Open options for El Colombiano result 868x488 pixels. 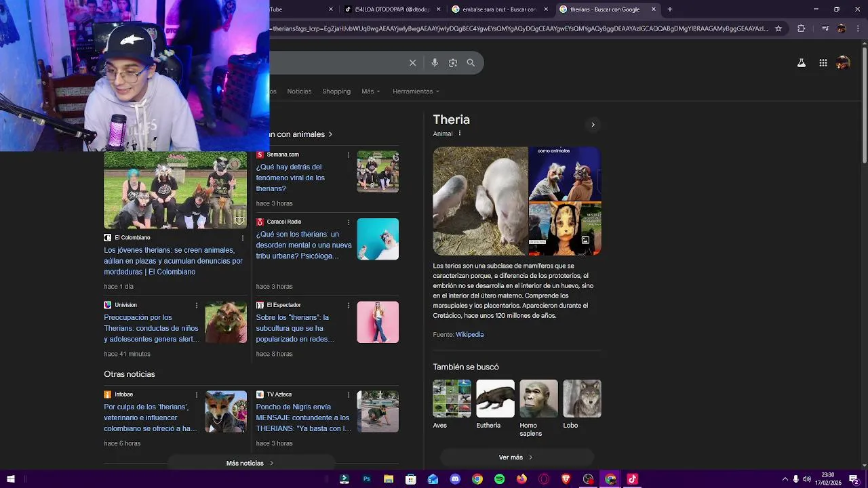[243, 238]
